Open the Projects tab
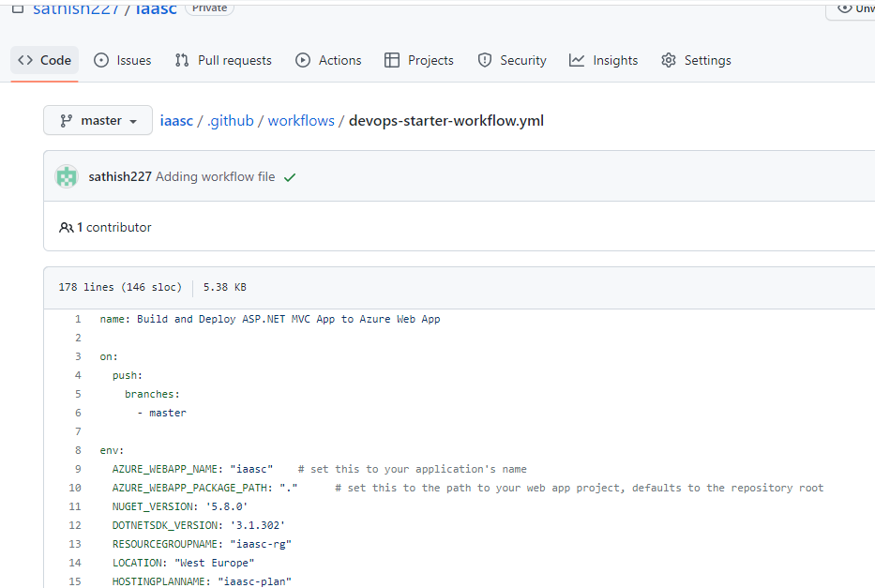875x588 pixels. click(419, 60)
